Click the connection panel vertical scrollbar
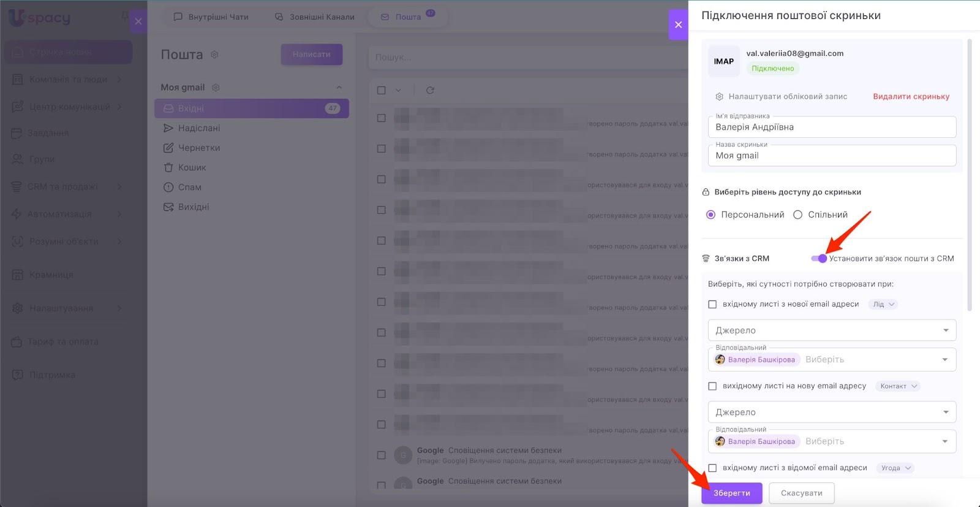This screenshot has height=507, width=980. [970, 175]
